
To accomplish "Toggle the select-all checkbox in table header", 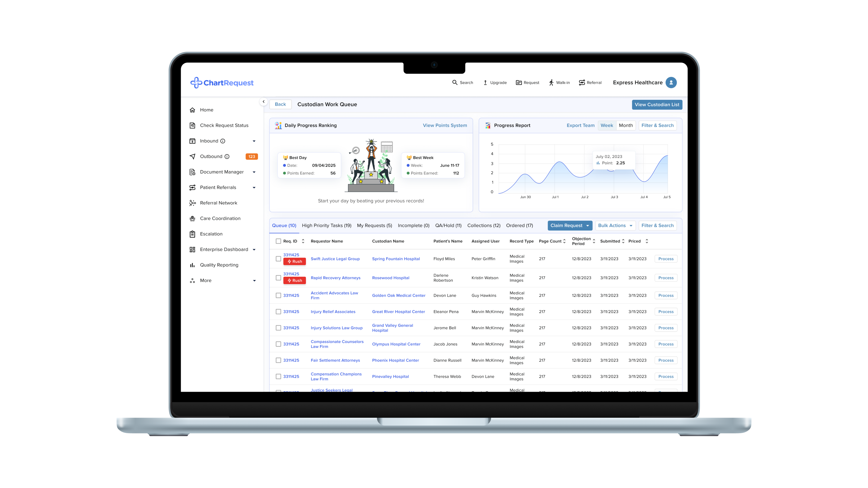I will (x=278, y=241).
